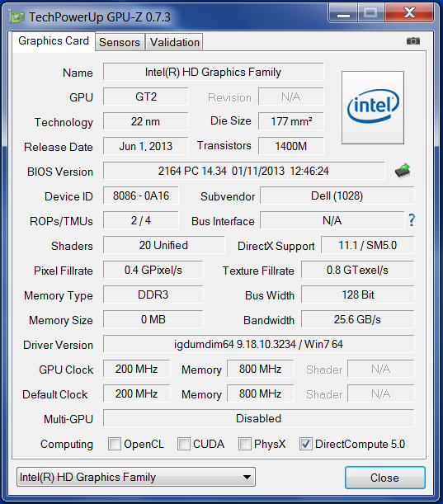
Task: Switch to the Sensors tab
Action: [x=120, y=42]
